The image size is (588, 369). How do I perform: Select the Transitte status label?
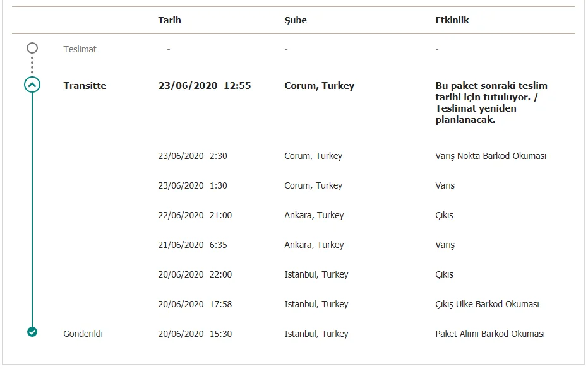[x=85, y=86]
